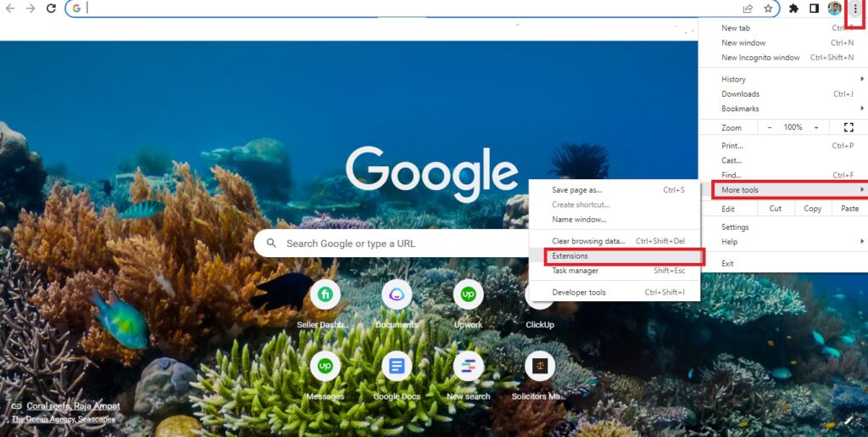Open the Messages shortcut

[325, 376]
